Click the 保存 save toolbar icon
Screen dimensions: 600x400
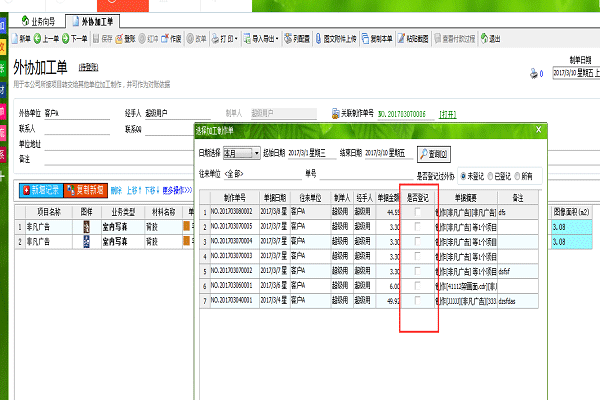(106, 38)
